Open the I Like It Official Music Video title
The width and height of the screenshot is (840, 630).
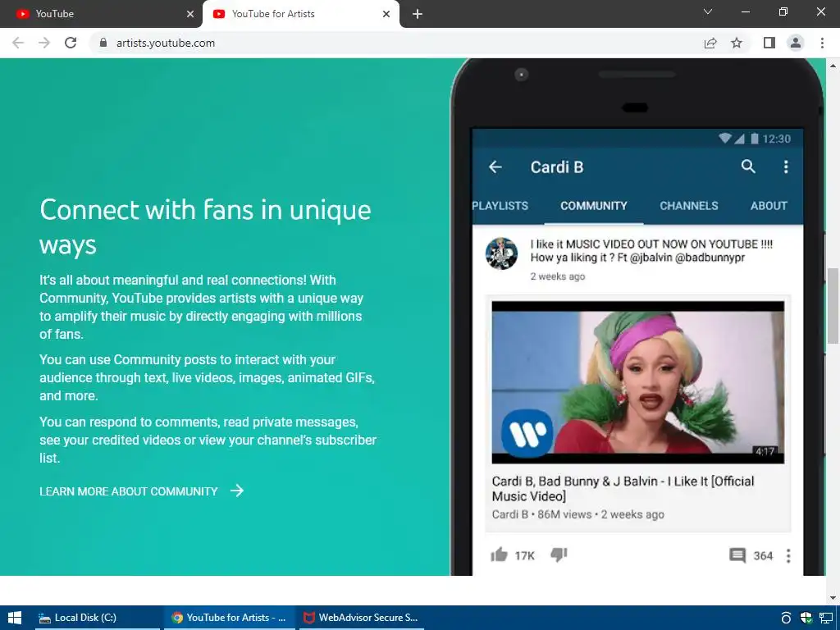623,489
